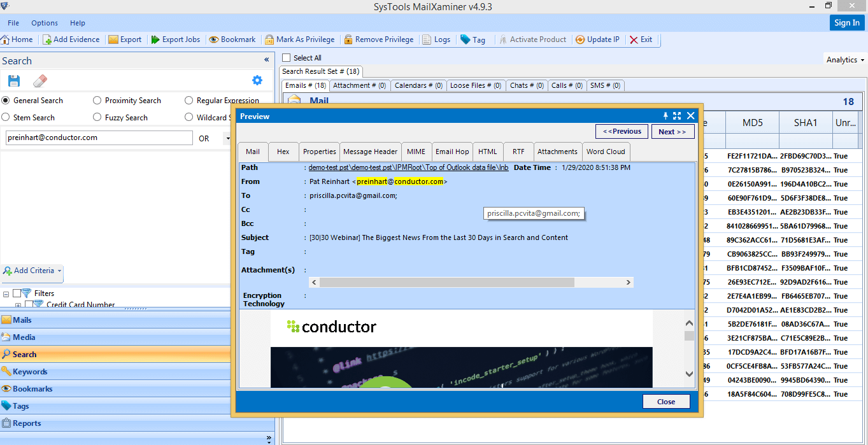Select Proximity Search radio button

[97, 100]
